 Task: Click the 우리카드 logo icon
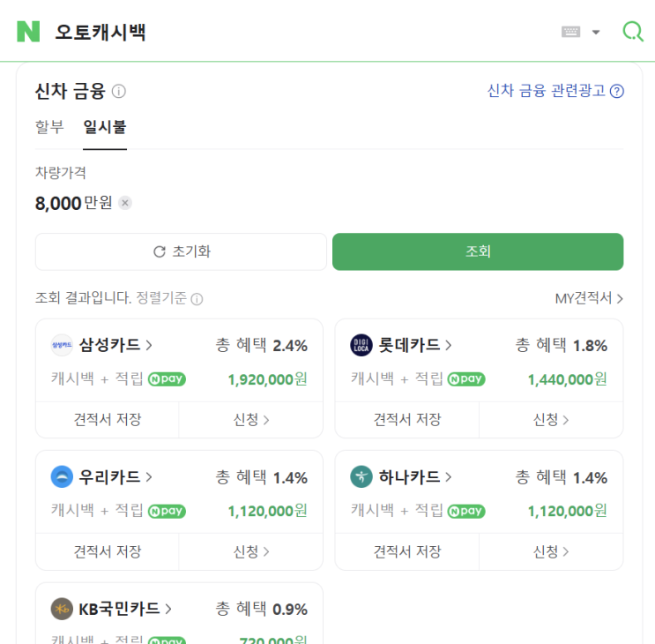tap(62, 477)
